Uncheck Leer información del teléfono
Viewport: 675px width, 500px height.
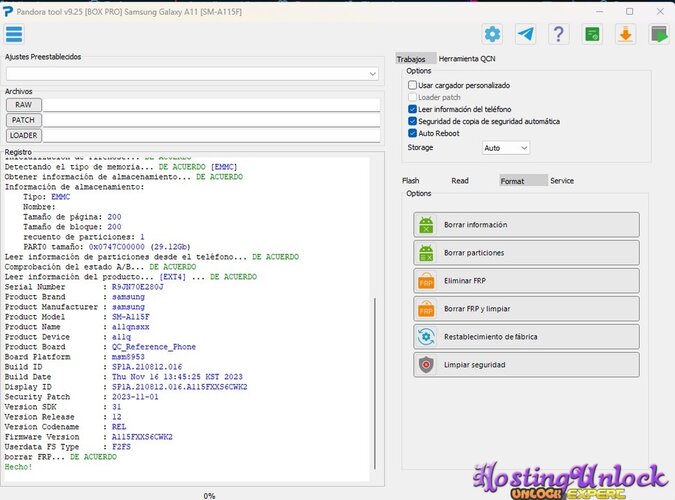412,109
